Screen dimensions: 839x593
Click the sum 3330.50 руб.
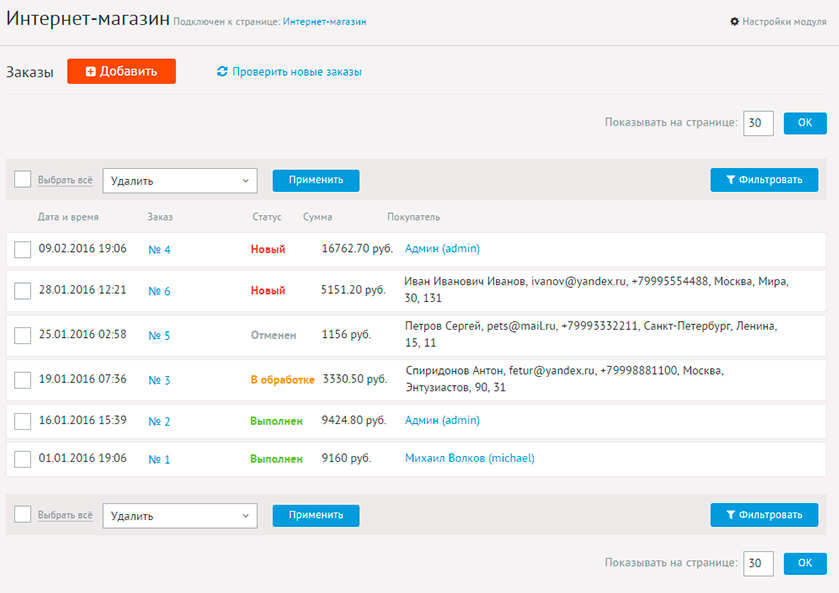[x=355, y=379]
